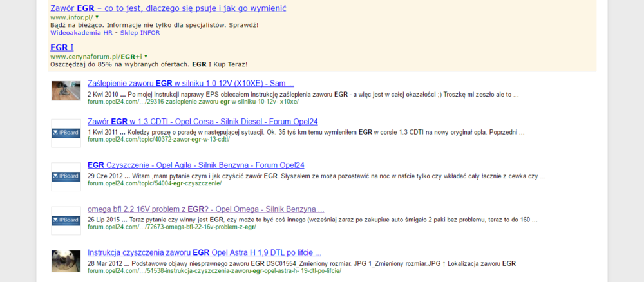Expand the dropdown arrow next to www.infor.pl
Image resolution: width=644 pixels, height=282 pixels.
pos(97,17)
